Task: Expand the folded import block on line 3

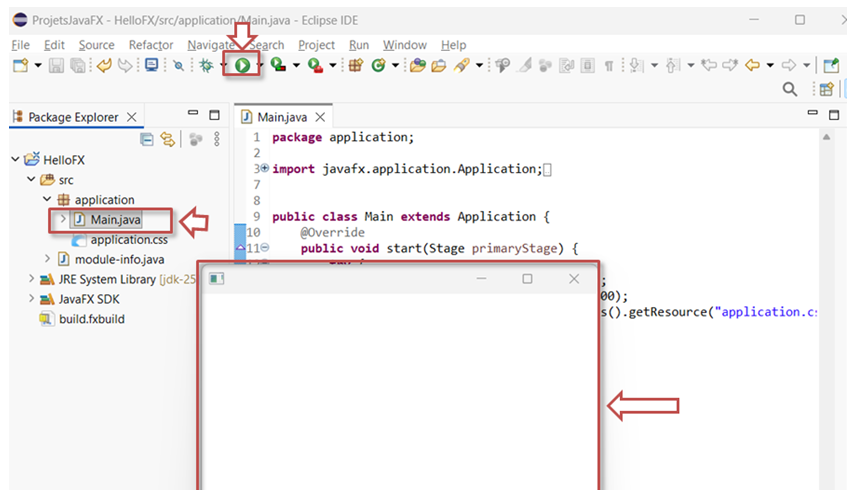Action: pyautogui.click(x=264, y=169)
